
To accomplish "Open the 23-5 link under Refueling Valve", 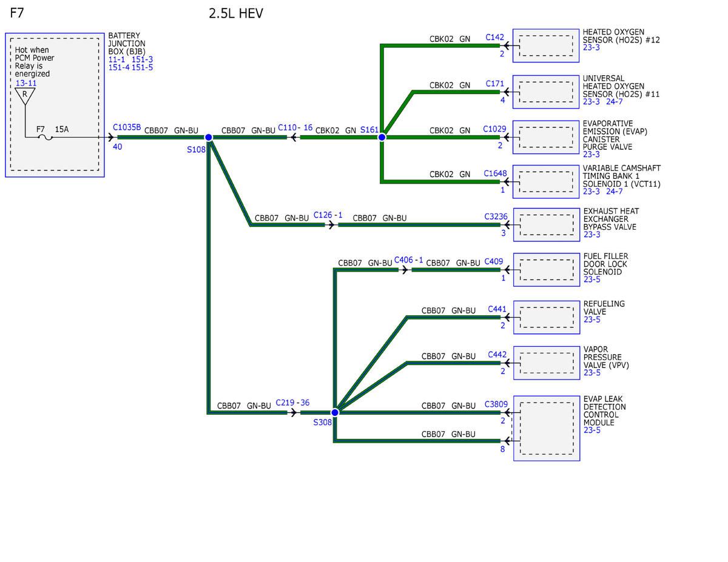I will [592, 319].
